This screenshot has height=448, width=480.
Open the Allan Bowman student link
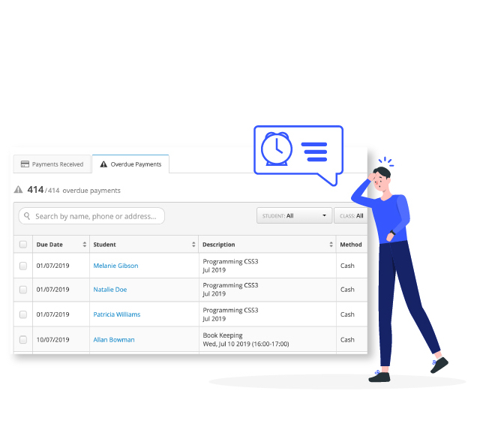(x=114, y=339)
